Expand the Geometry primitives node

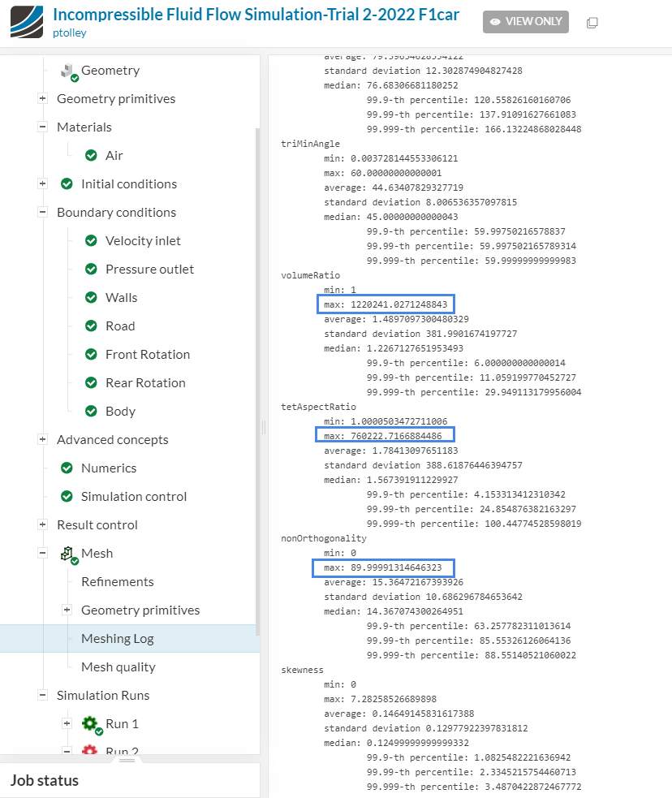coord(42,98)
